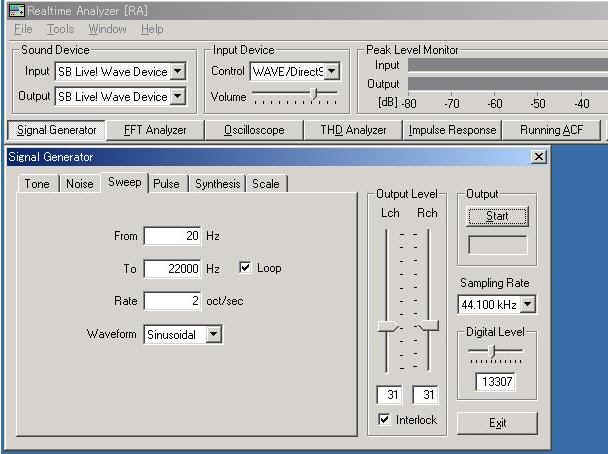Click the To frequency field

[172, 269]
